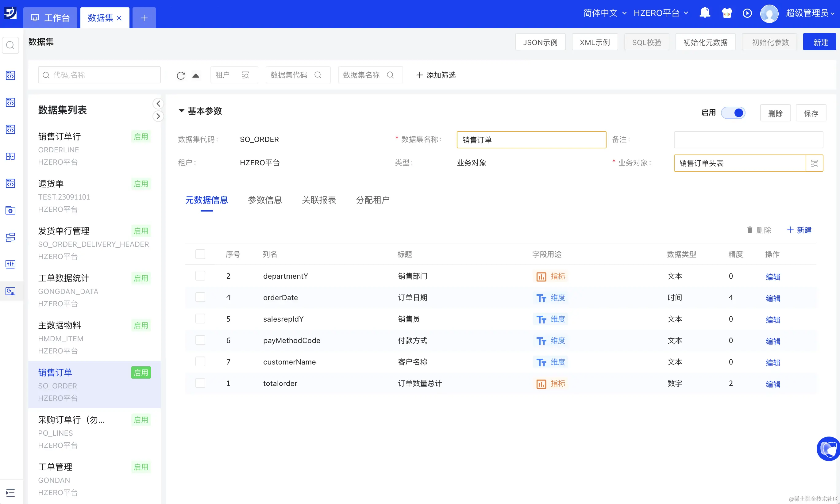Click the notification bell icon
840x504 pixels.
pyautogui.click(x=705, y=13)
